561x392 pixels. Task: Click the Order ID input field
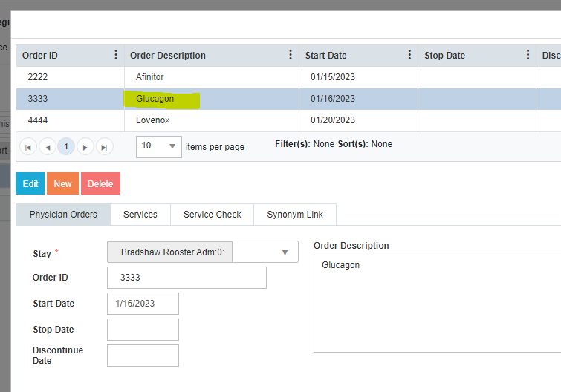click(x=187, y=278)
